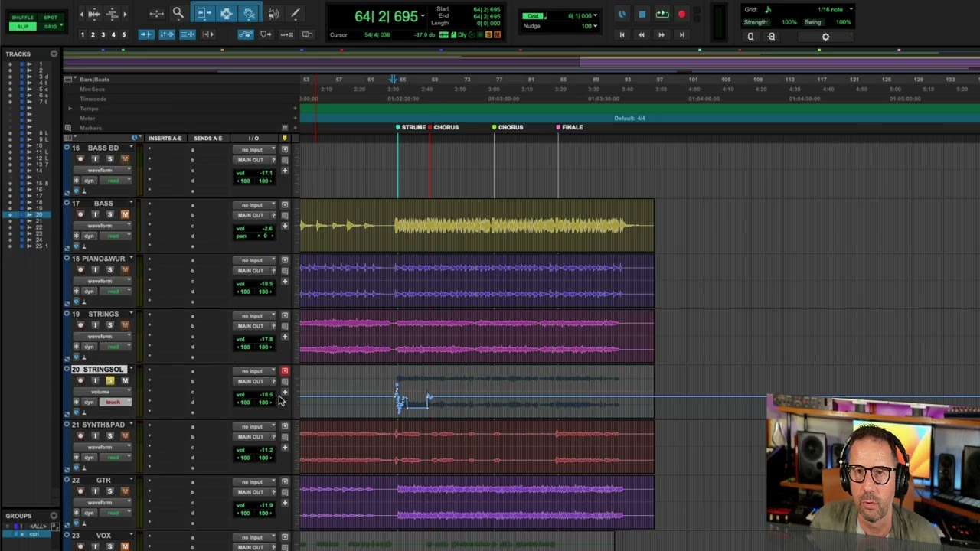The width and height of the screenshot is (980, 551).
Task: Toggle GRID edit mode
Action: click(51, 27)
